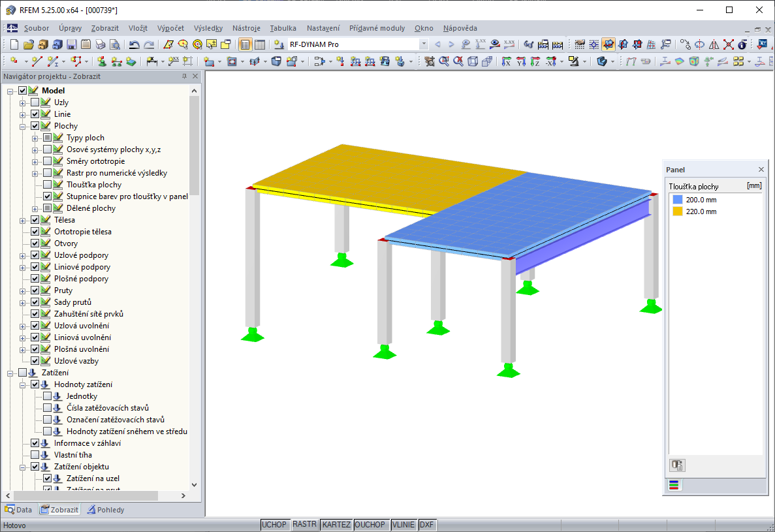Switch to the Pohledy navigator tab
Screen dimensions: 775x532
pos(106,510)
